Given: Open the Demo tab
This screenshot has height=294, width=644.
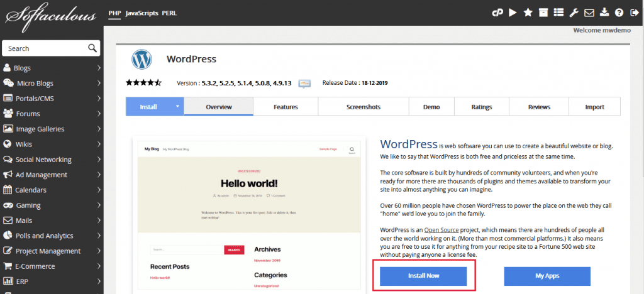Looking at the screenshot, I should 431,107.
